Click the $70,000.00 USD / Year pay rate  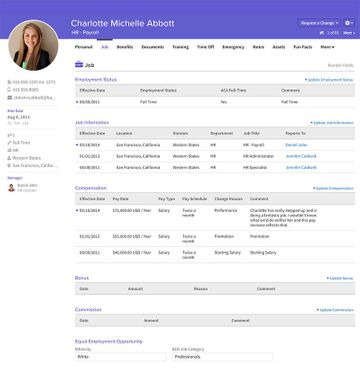132,211
